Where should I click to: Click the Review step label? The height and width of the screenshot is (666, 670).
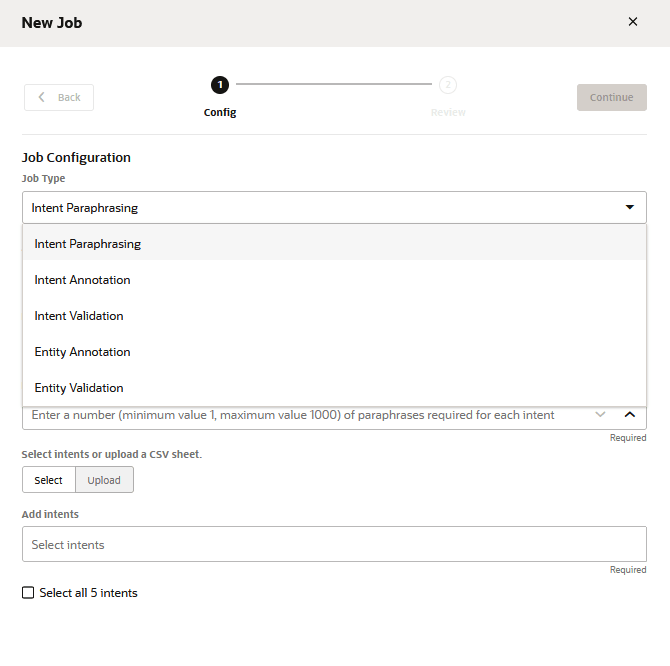click(448, 112)
